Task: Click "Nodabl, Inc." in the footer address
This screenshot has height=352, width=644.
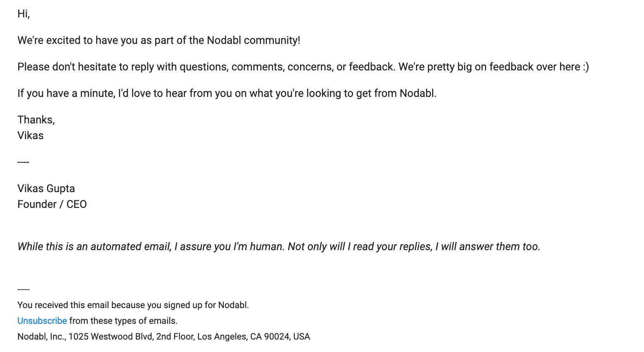Action: point(41,337)
